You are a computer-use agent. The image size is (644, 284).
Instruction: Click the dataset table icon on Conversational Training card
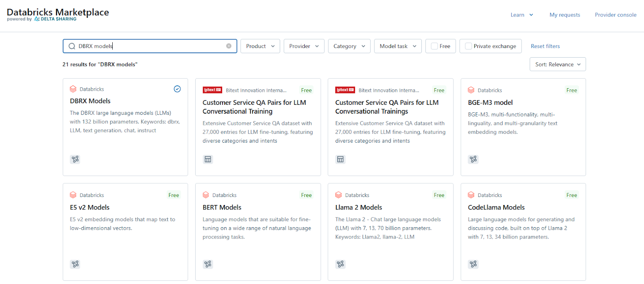(x=208, y=159)
